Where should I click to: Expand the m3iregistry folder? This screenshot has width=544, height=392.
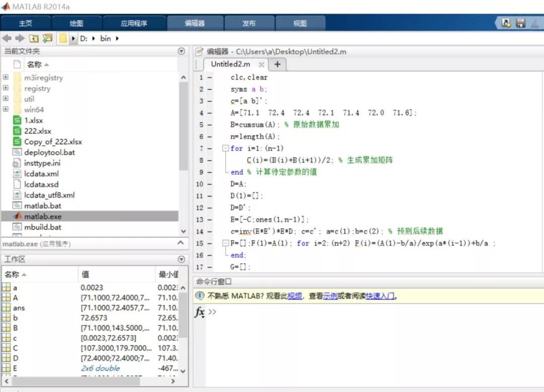(6, 77)
